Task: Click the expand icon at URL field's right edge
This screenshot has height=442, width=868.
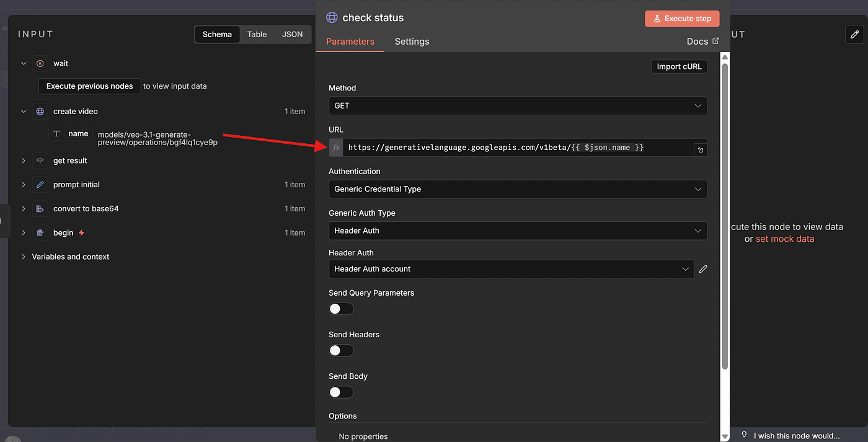Action: click(700, 150)
